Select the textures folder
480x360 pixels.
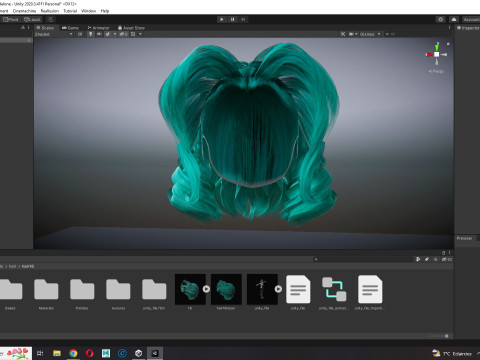[x=118, y=293]
